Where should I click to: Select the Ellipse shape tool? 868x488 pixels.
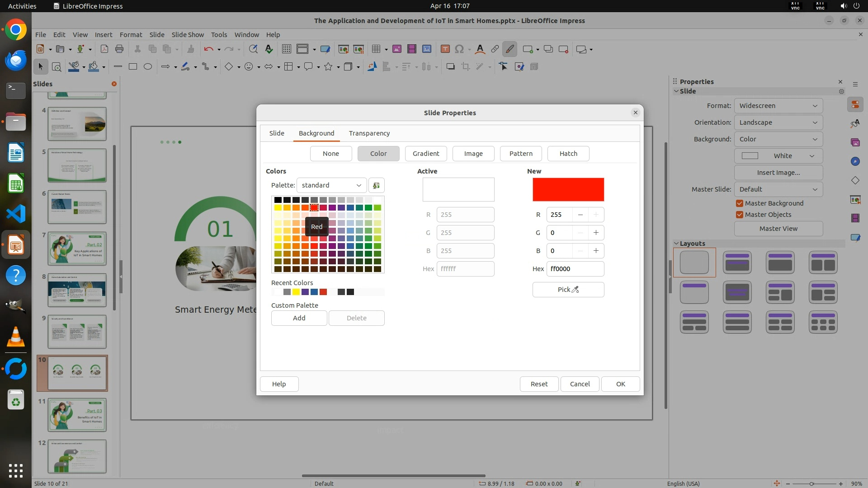coord(147,66)
